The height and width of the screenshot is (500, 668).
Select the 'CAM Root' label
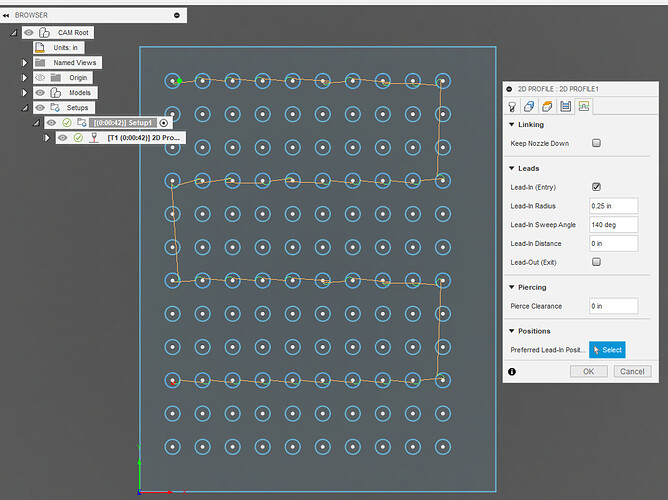73,32
